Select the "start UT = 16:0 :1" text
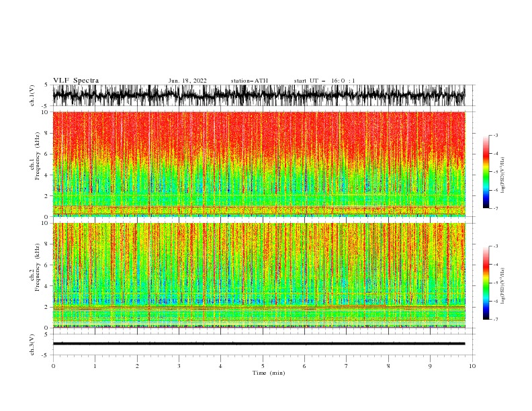The width and height of the screenshot is (532, 411). [x=324, y=81]
